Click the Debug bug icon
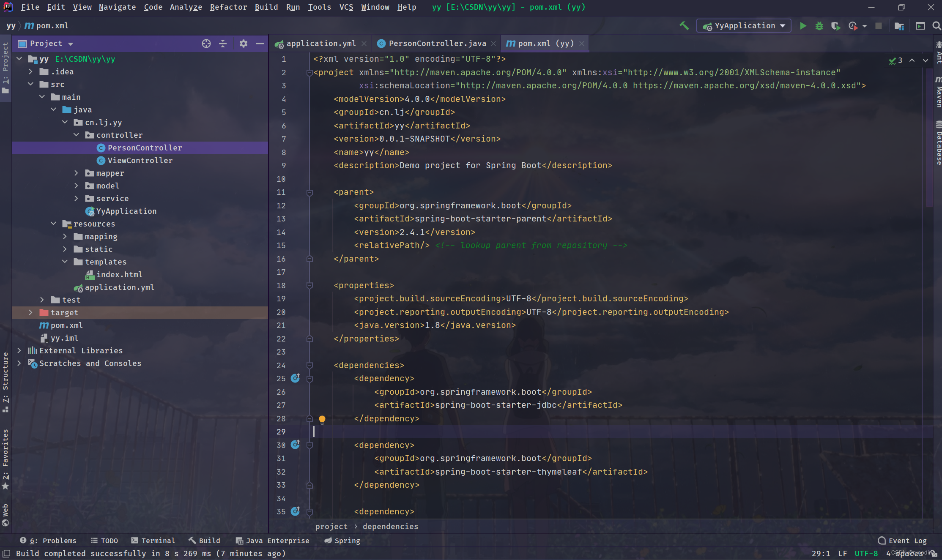This screenshot has width=942, height=560. pos(819,26)
